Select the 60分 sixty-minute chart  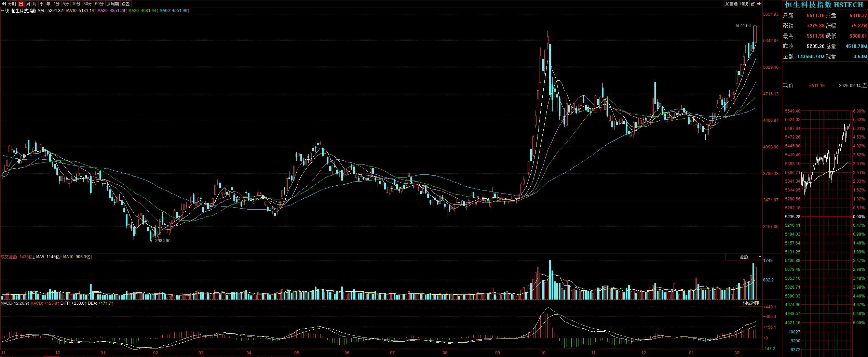[x=99, y=4]
